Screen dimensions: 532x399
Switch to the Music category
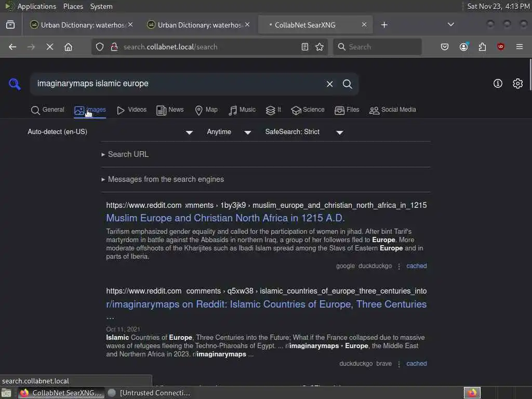click(x=242, y=110)
